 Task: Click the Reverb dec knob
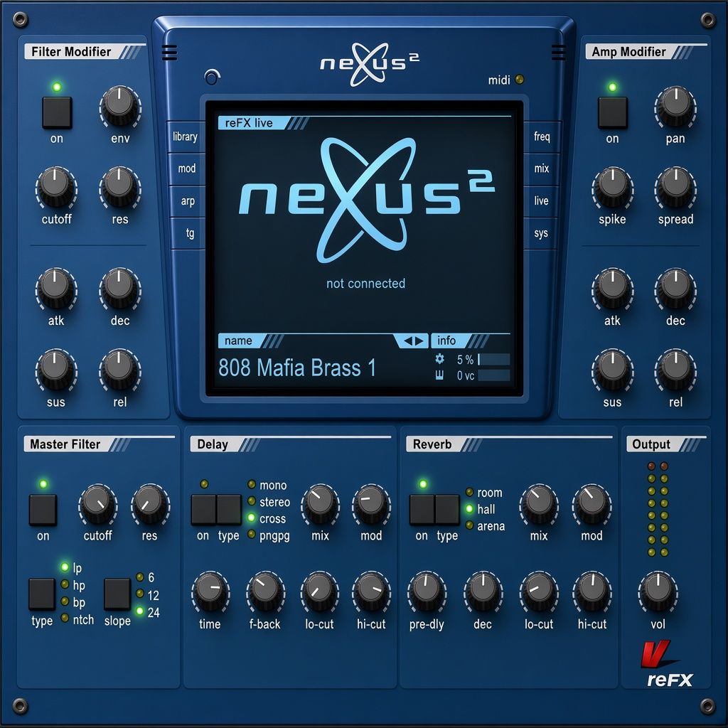pos(483,592)
